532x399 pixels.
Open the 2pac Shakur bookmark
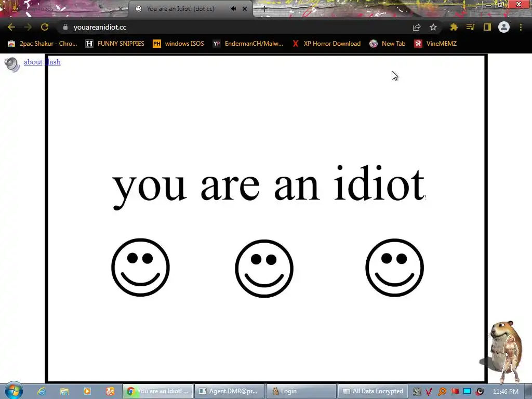click(x=43, y=44)
